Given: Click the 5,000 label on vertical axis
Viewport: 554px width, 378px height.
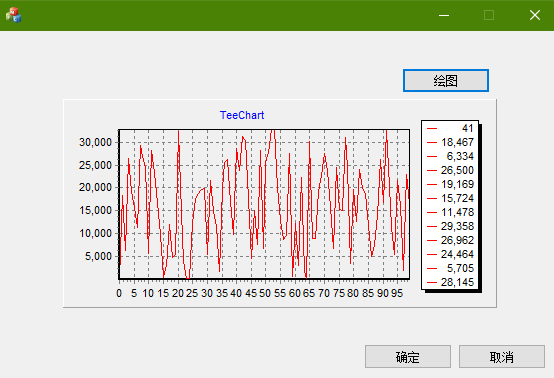Looking at the screenshot, I should coord(98,256).
